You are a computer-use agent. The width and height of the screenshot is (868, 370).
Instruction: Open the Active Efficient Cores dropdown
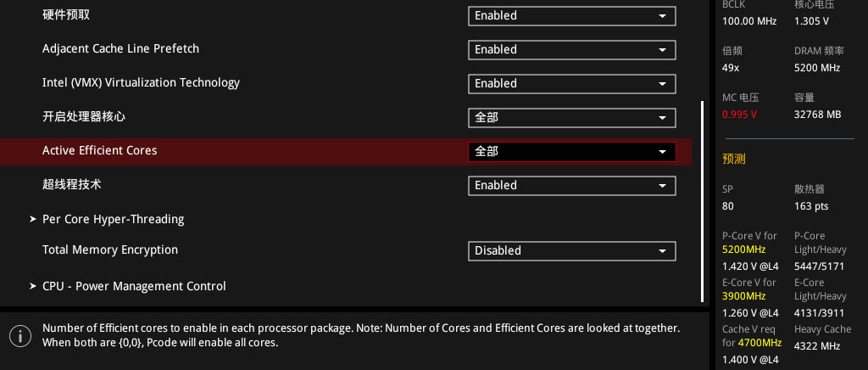coord(572,152)
